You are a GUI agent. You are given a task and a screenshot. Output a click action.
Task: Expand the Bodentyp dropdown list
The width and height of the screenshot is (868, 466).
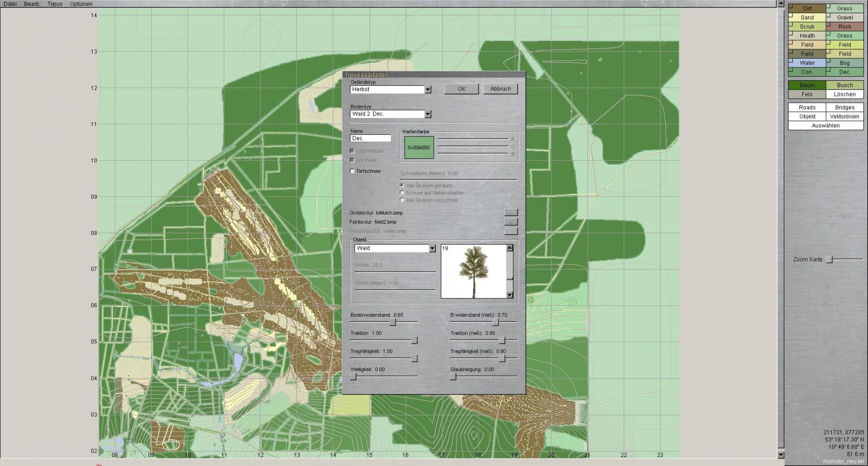click(x=428, y=114)
